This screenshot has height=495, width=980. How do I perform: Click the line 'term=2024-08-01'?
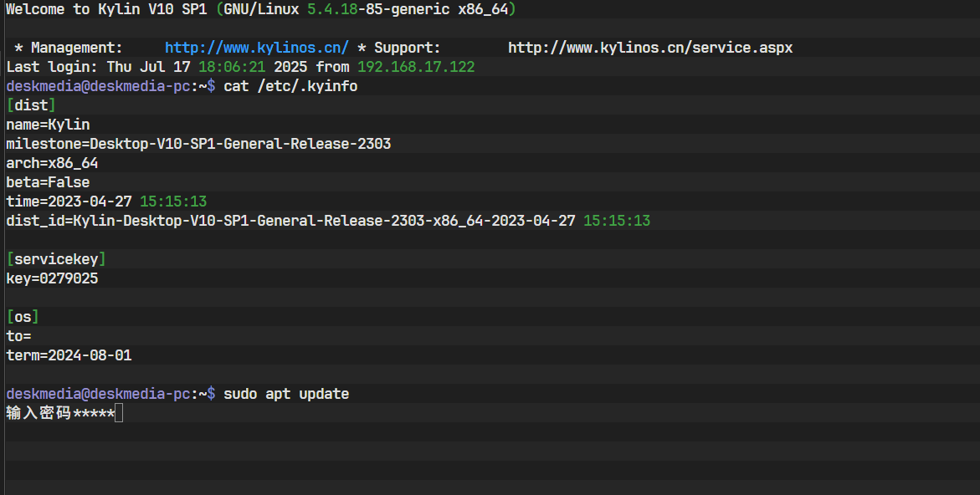pos(69,356)
